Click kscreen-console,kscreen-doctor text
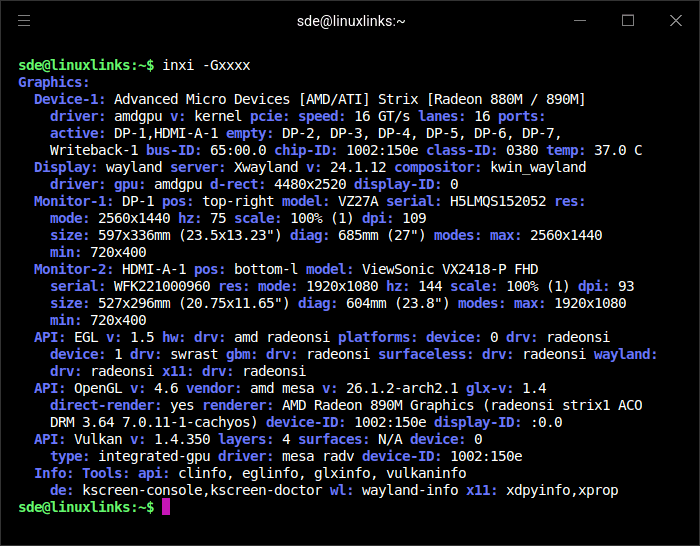The image size is (700, 546). [x=202, y=490]
